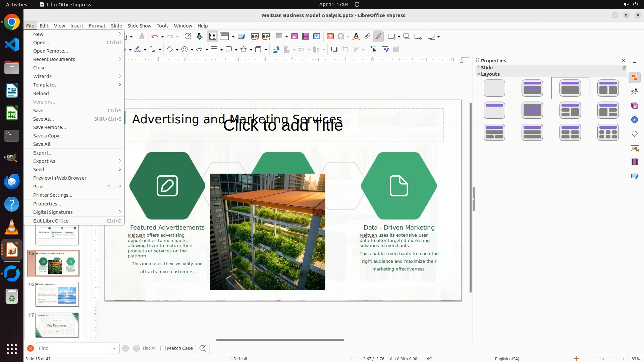The width and height of the screenshot is (644, 362).
Task: Click Export... in the File menu
Action: click(x=43, y=153)
